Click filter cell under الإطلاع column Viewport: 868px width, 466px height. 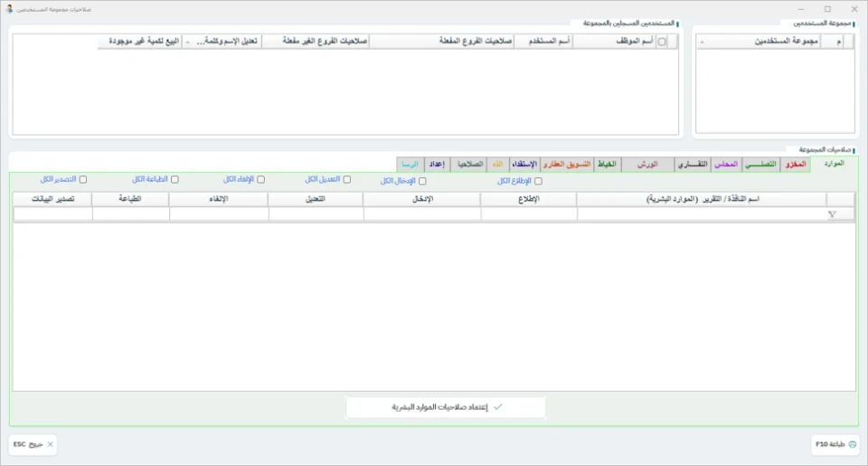pyautogui.click(x=529, y=214)
